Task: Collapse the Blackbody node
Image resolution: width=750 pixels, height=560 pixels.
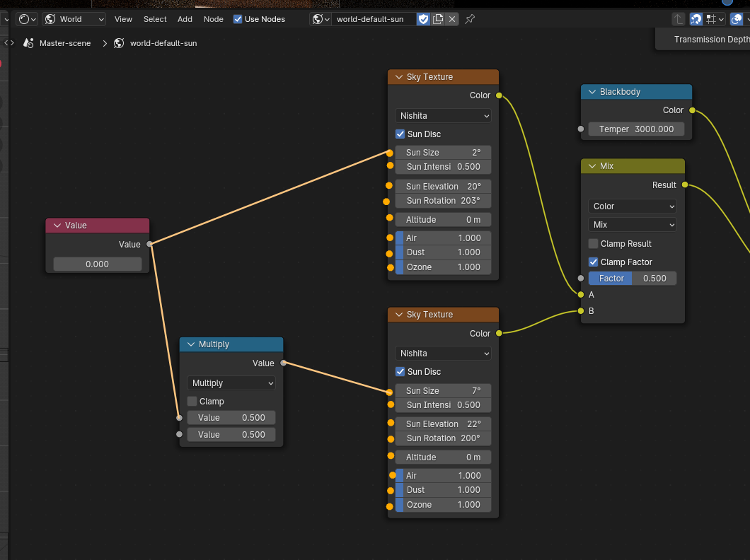Action: pyautogui.click(x=592, y=92)
